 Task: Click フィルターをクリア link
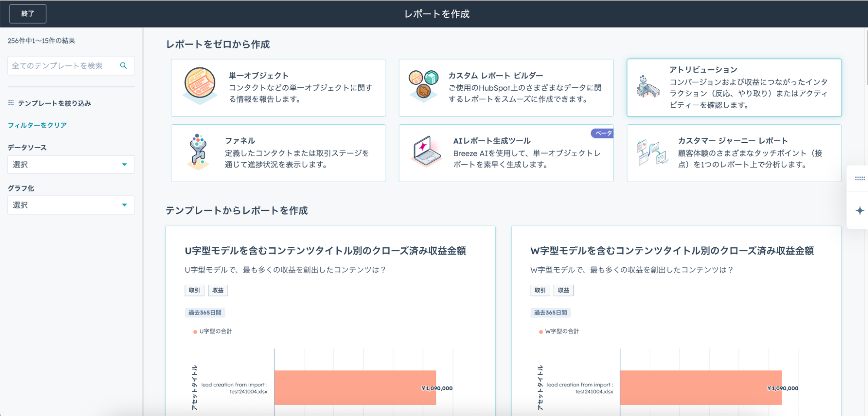(37, 125)
